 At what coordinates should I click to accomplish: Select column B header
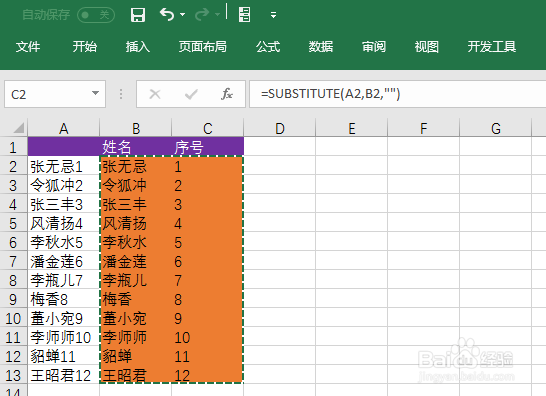[135, 129]
